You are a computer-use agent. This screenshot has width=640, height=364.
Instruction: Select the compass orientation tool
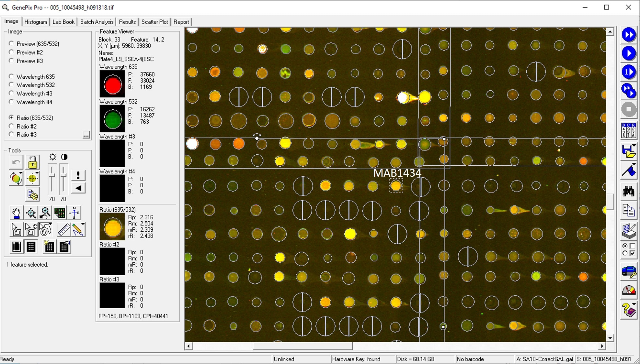point(74,213)
